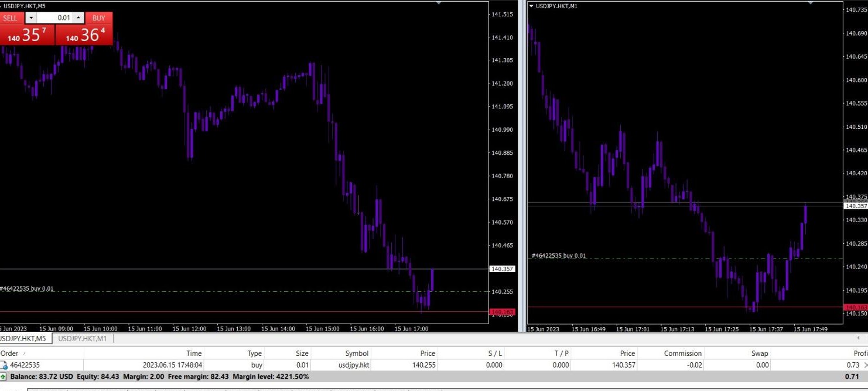
Task: Click the #46422535 buy 0.01 label on the M5 chart
Action: coord(27,288)
